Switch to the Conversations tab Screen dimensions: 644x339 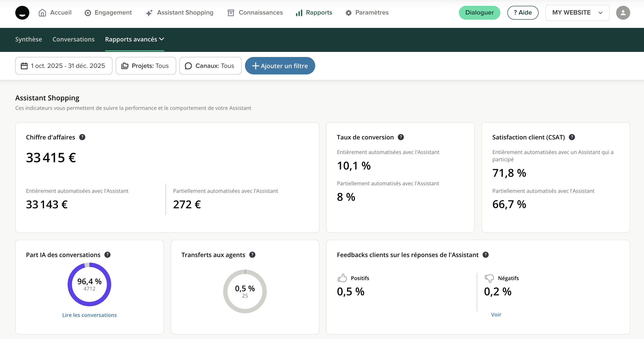click(x=73, y=39)
